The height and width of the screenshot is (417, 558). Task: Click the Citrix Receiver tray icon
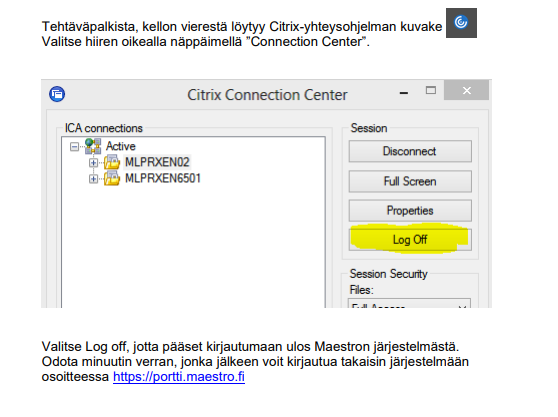[x=461, y=23]
